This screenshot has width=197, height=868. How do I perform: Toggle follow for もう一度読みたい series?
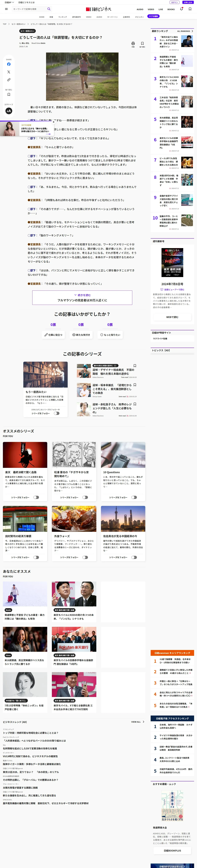pos(56,413)
